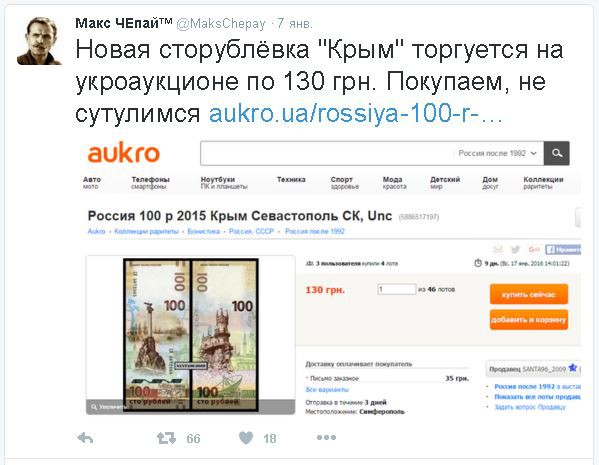This screenshot has width=599, height=465.
Task: Click the Aukro search magnifier icon
Action: coord(557,153)
